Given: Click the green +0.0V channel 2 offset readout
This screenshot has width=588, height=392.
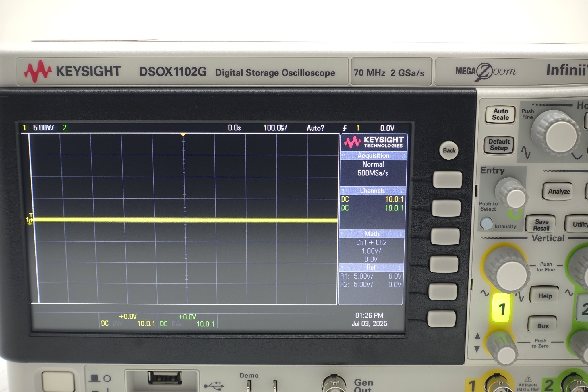Looking at the screenshot, I should click(187, 317).
